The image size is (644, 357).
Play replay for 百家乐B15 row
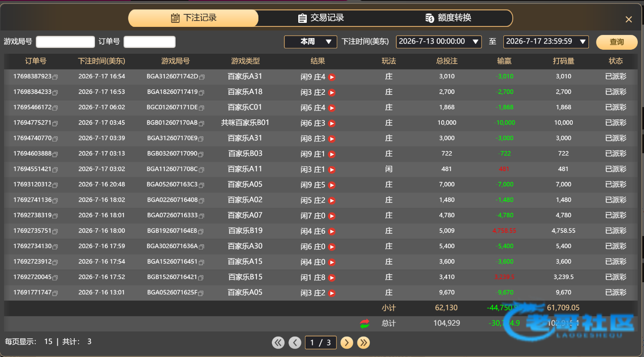pos(332,278)
